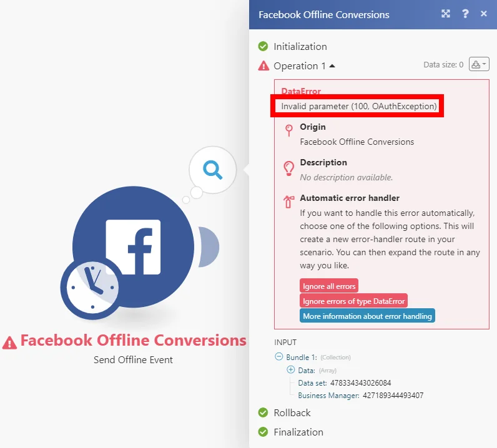Click Origin value Facebook Offline Conversions
Viewport: 497px width, 448px height.
[357, 142]
